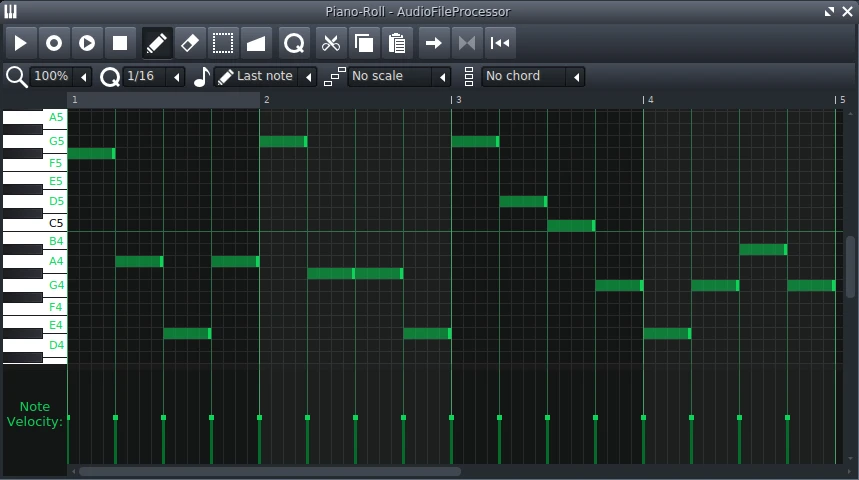Image resolution: width=859 pixels, height=480 pixels.
Task: Maximize the Piano-Roll window
Action: tap(829, 12)
